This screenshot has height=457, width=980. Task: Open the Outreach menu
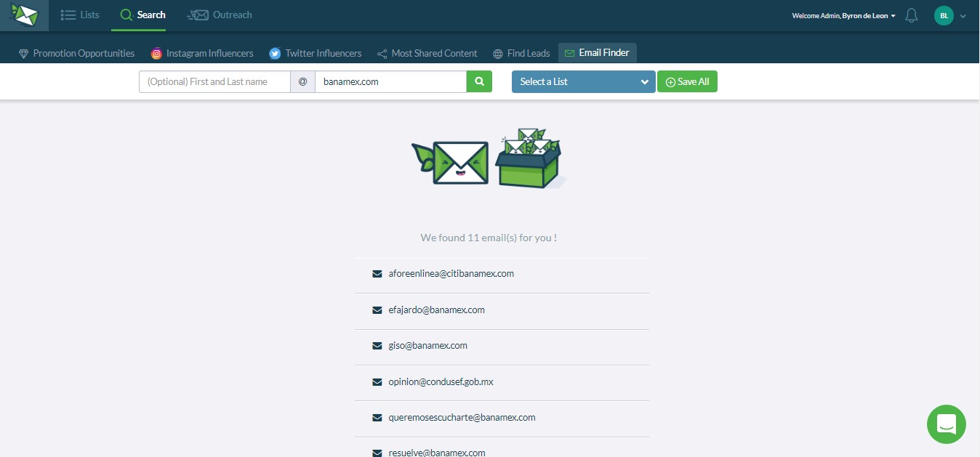220,15
